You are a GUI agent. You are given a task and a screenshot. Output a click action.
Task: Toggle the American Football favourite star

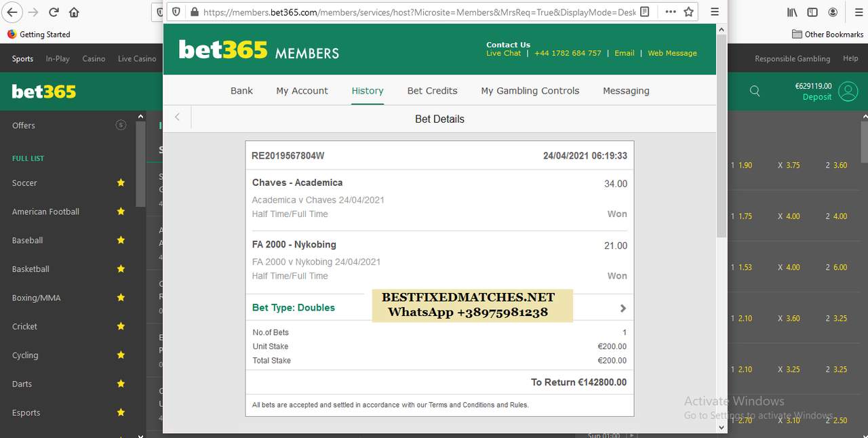click(x=121, y=212)
